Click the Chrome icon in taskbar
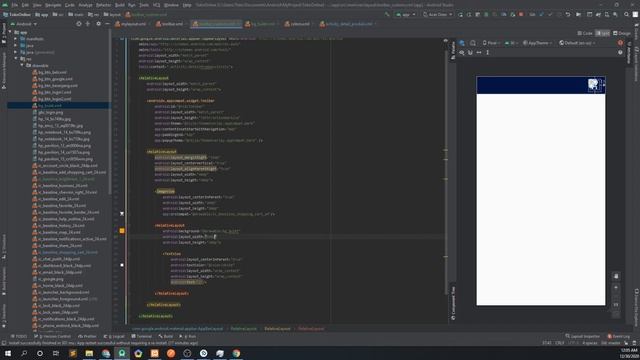The height and width of the screenshot is (360, 640). tap(236, 353)
